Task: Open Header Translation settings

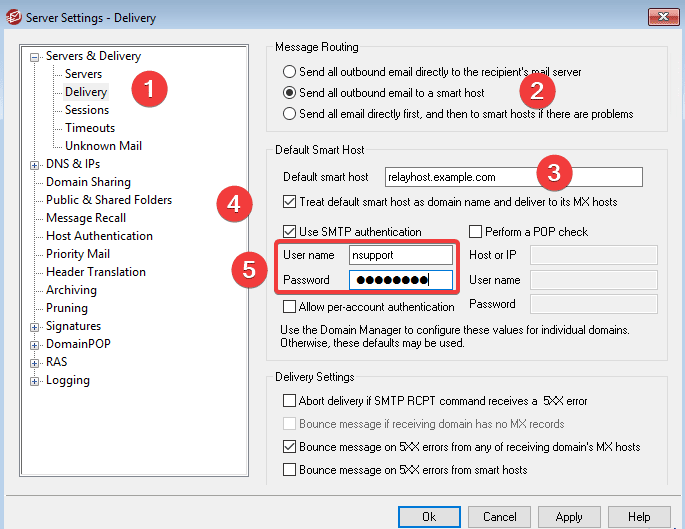Action: coord(96,272)
